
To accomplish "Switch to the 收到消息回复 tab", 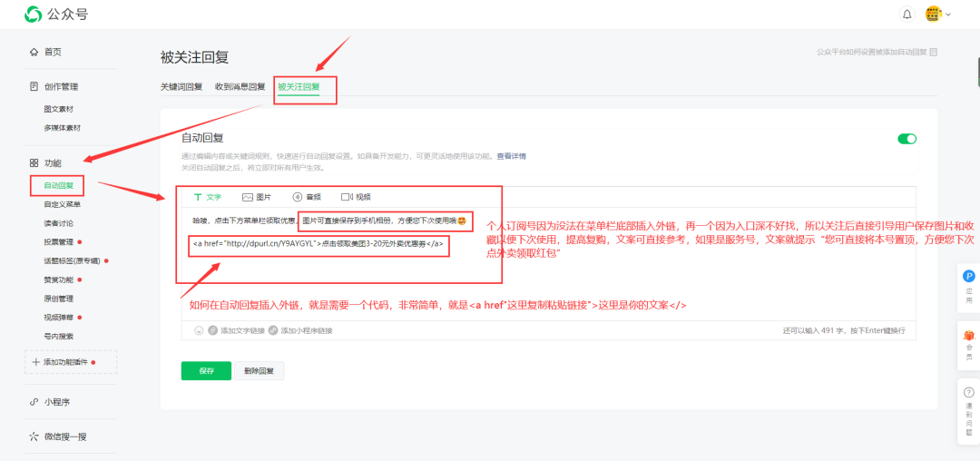I will tap(240, 87).
